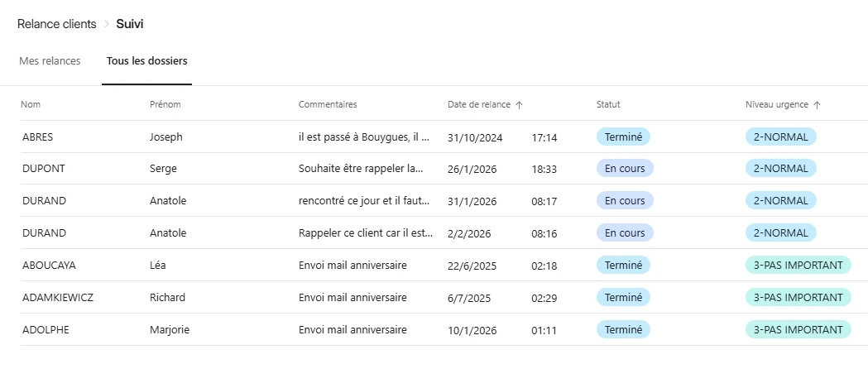Image resolution: width=868 pixels, height=388 pixels.
Task: Click the 2/2/2026 relance date cell
Action: click(469, 233)
